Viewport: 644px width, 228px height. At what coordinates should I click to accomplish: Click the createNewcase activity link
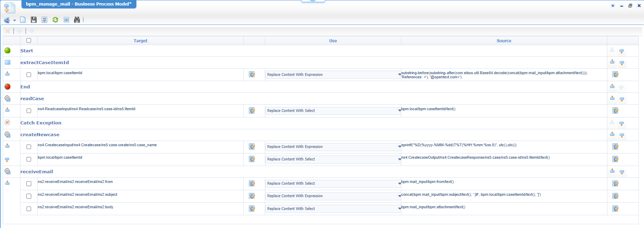tap(40, 134)
